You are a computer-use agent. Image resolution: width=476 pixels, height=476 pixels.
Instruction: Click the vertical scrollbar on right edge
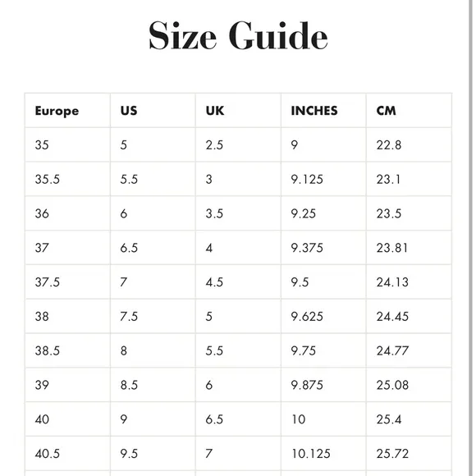[x=471, y=238]
